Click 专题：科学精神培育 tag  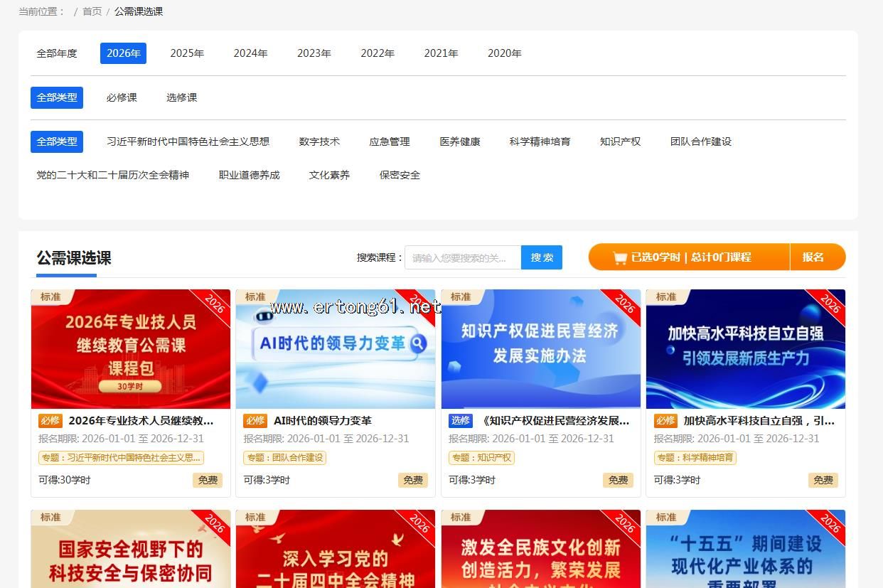[695, 458]
